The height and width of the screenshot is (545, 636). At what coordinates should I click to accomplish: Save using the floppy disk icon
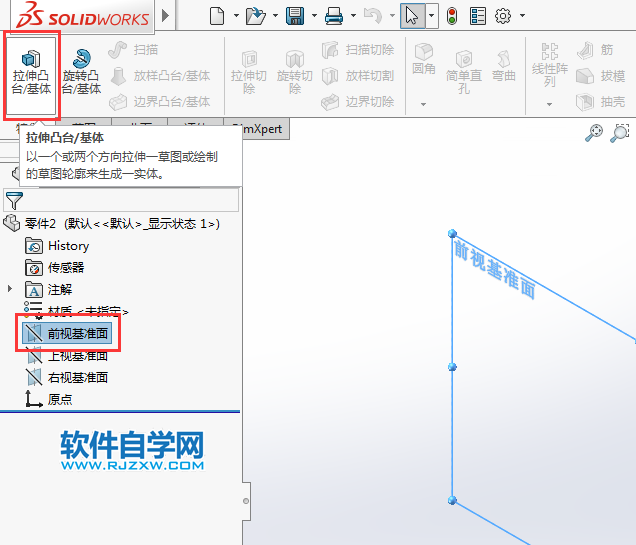pyautogui.click(x=295, y=15)
